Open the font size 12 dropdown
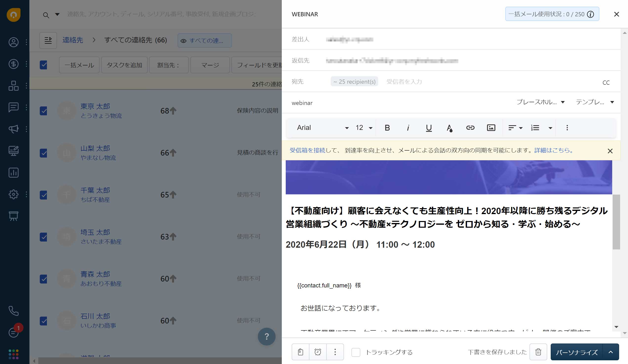The height and width of the screenshot is (364, 628). (364, 128)
